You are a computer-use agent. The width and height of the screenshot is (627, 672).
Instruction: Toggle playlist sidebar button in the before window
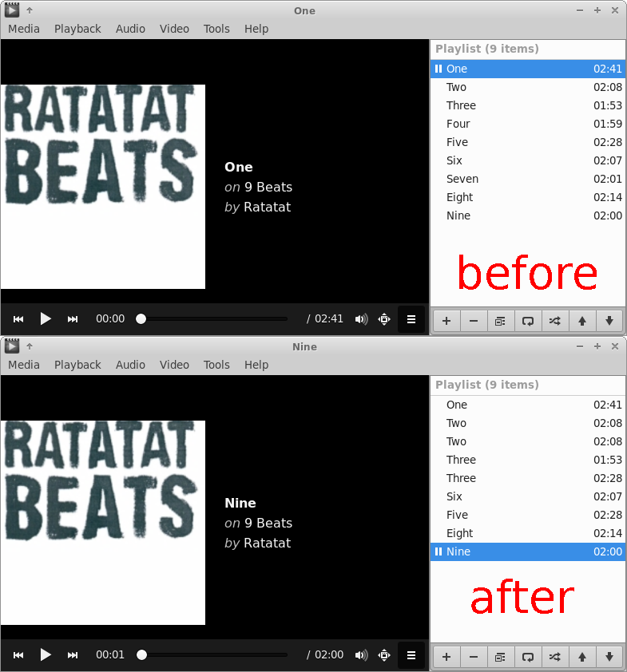[x=411, y=319]
